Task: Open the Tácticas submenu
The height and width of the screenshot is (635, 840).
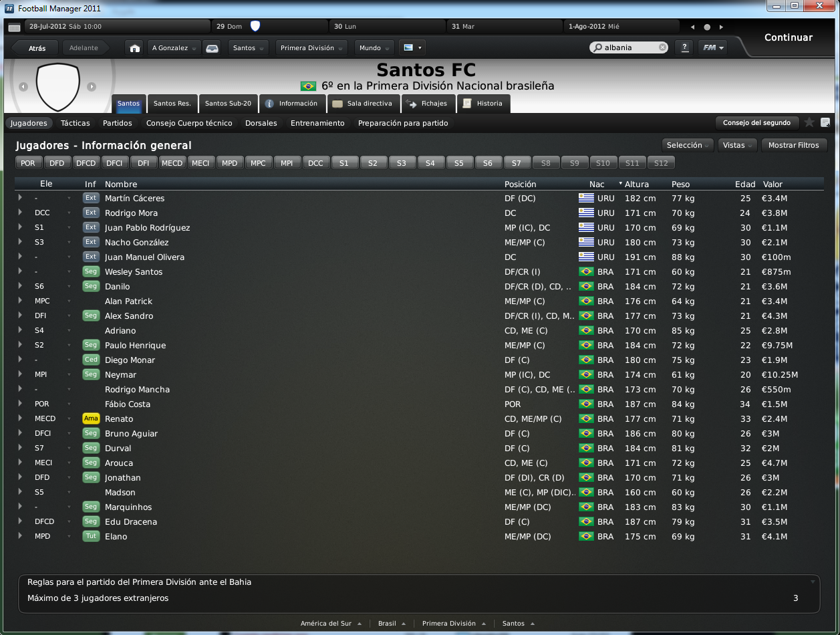Action: [x=75, y=123]
